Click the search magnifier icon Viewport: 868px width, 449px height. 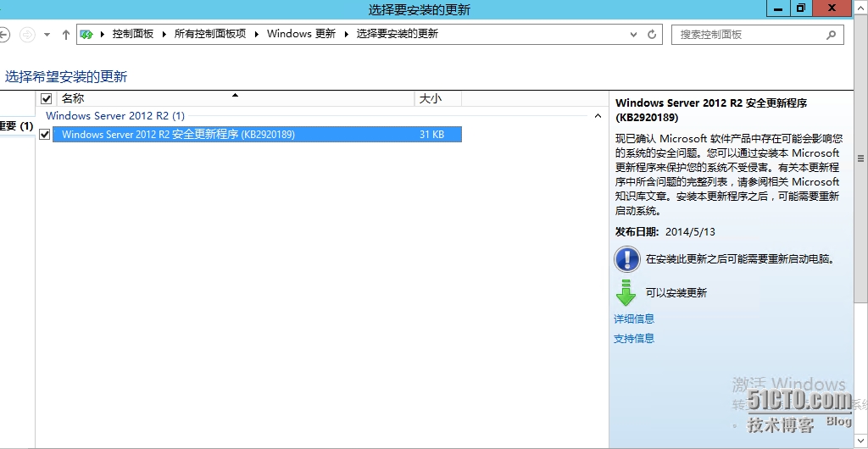[x=831, y=34]
